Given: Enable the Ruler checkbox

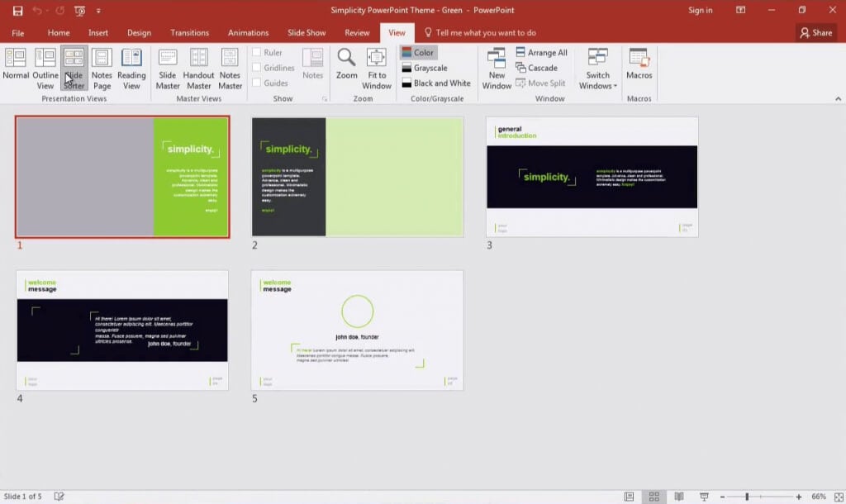Looking at the screenshot, I should click(x=257, y=53).
